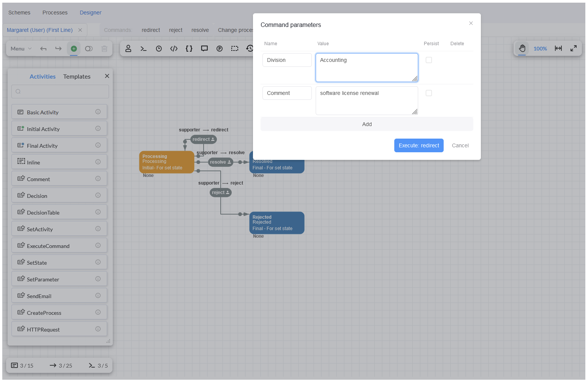588x382 pixels.
Task: Close the Margaret user tab
Action: (x=80, y=30)
